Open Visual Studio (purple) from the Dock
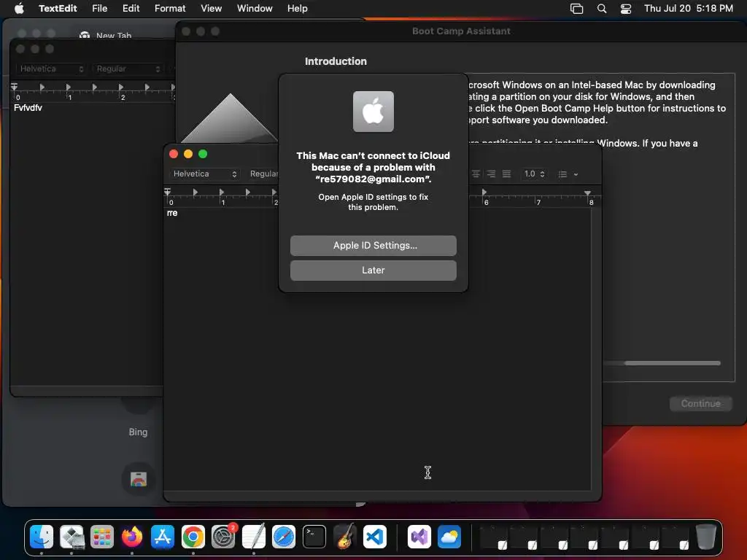This screenshot has height=560, width=747. tap(419, 537)
